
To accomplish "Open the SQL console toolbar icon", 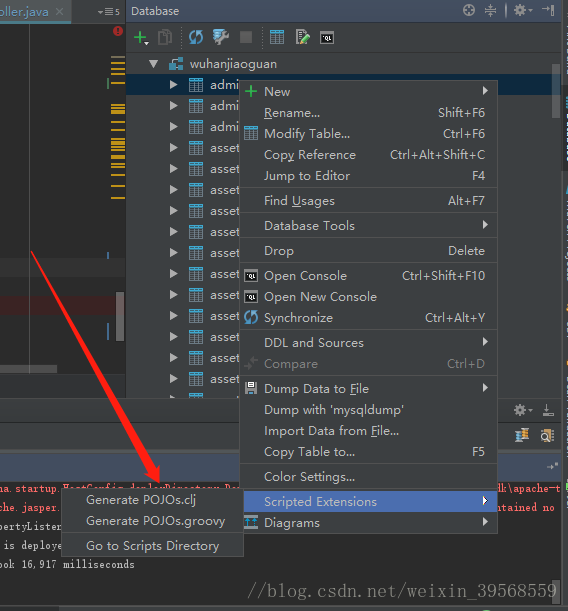I will [x=327, y=38].
